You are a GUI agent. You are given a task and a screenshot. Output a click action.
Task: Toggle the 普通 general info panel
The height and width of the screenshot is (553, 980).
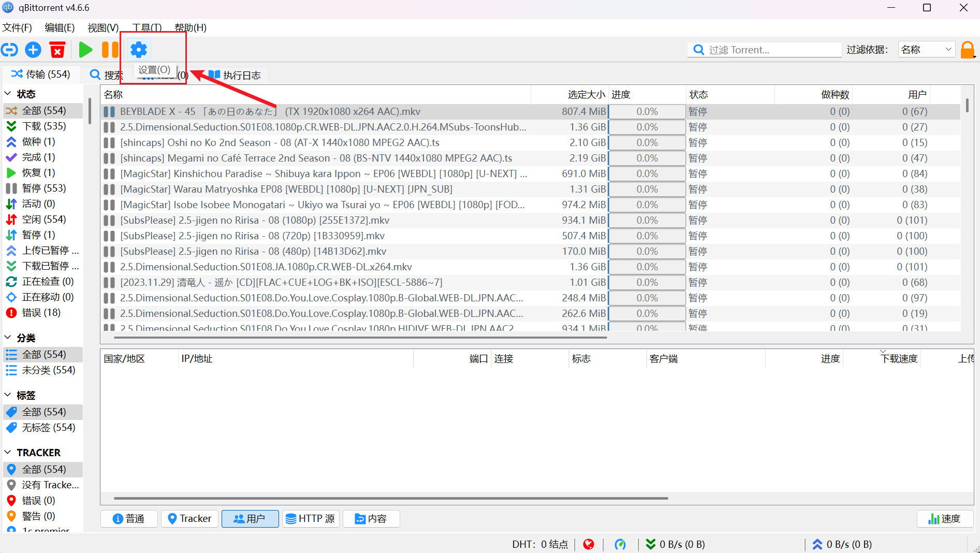pyautogui.click(x=129, y=518)
